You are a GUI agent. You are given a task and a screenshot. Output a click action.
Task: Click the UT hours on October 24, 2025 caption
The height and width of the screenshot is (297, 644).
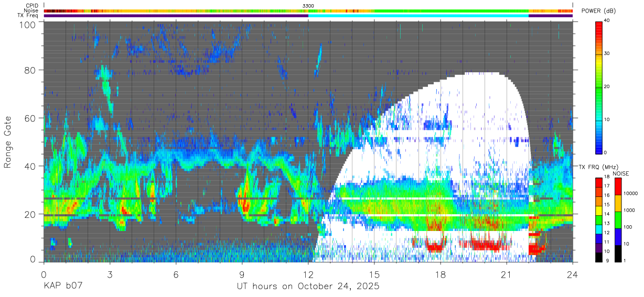coord(308,287)
